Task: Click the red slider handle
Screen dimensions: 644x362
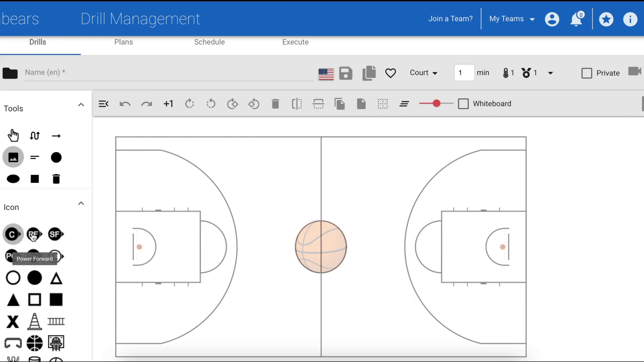Action: pyautogui.click(x=436, y=104)
